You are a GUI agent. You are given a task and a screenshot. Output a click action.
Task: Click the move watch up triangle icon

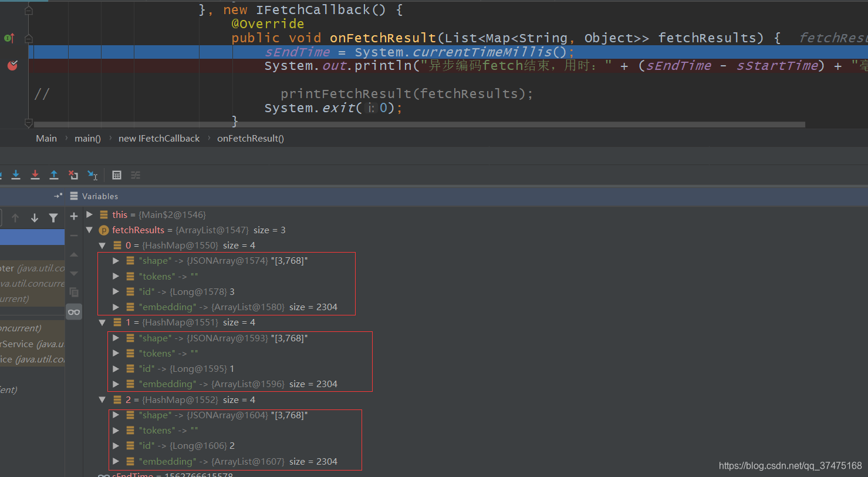(74, 254)
